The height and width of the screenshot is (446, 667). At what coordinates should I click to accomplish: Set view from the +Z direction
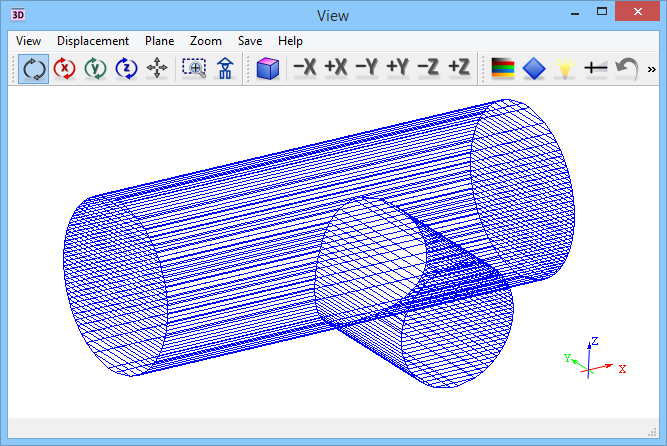point(459,67)
